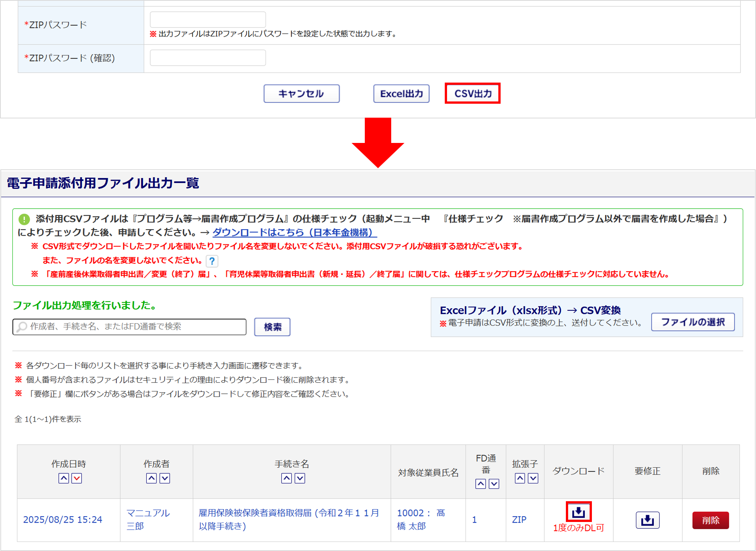Sort 拡張子 ascending with up arrow

click(519, 478)
